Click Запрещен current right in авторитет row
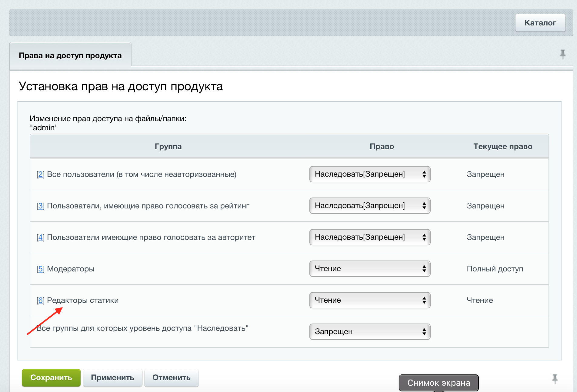Viewport: 577px width, 392px height. tap(485, 238)
